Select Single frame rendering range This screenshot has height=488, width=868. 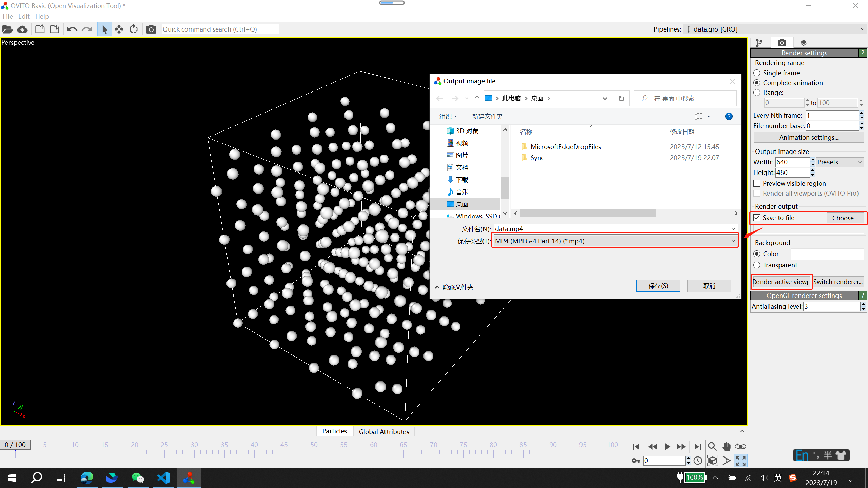(757, 73)
